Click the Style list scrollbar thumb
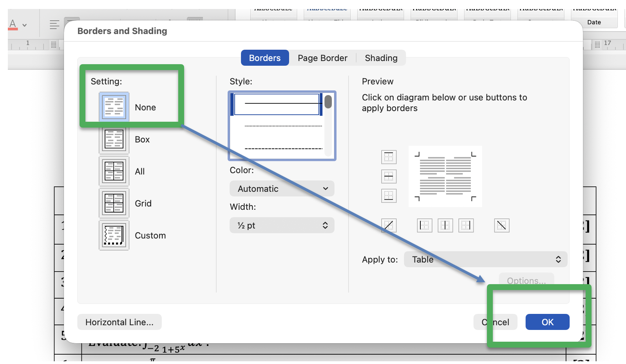The image size is (626, 364). click(328, 102)
